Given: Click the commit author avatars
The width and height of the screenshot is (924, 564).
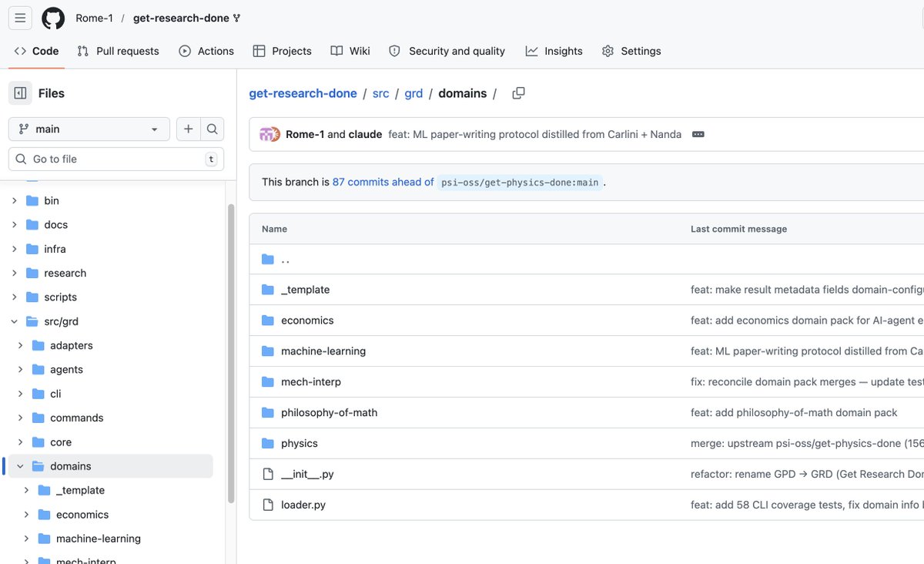Looking at the screenshot, I should pos(269,134).
